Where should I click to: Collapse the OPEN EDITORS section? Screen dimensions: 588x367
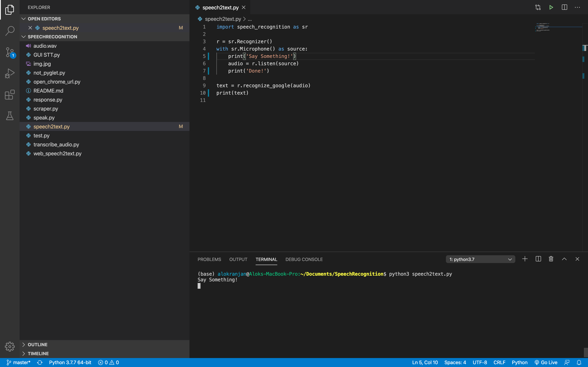[x=44, y=19]
